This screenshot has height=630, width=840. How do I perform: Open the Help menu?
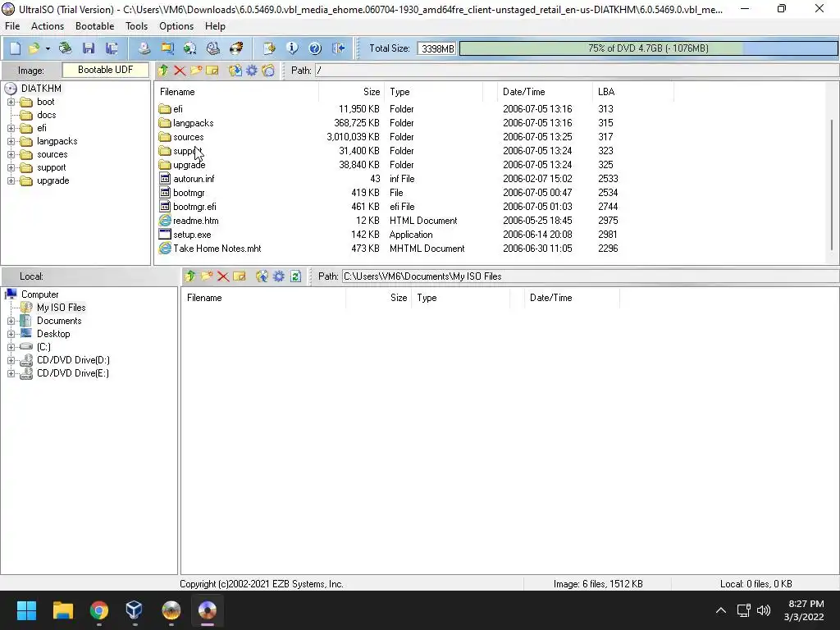point(215,26)
